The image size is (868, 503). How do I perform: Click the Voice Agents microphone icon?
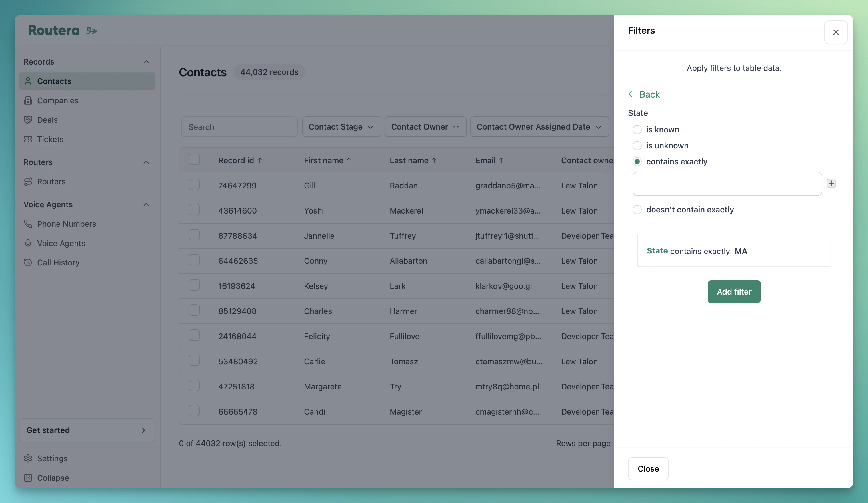pyautogui.click(x=28, y=243)
